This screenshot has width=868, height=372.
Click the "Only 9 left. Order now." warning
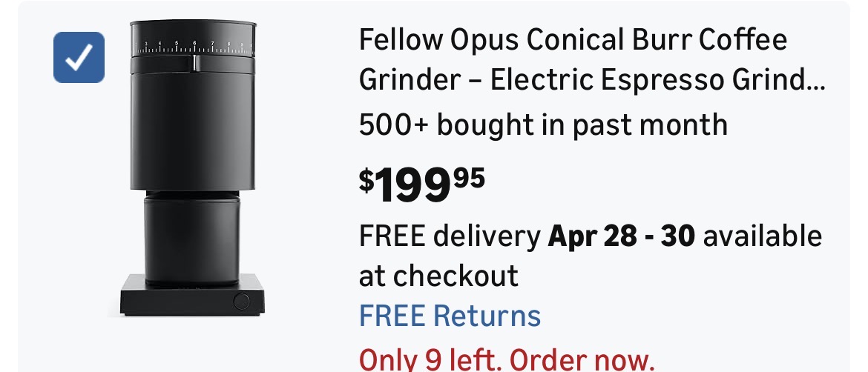pyautogui.click(x=507, y=360)
